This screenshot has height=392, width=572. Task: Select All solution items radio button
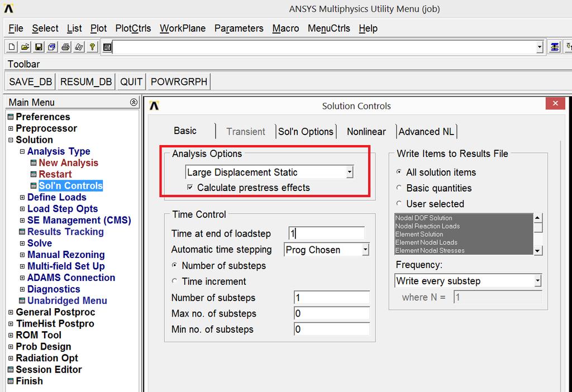click(x=399, y=172)
